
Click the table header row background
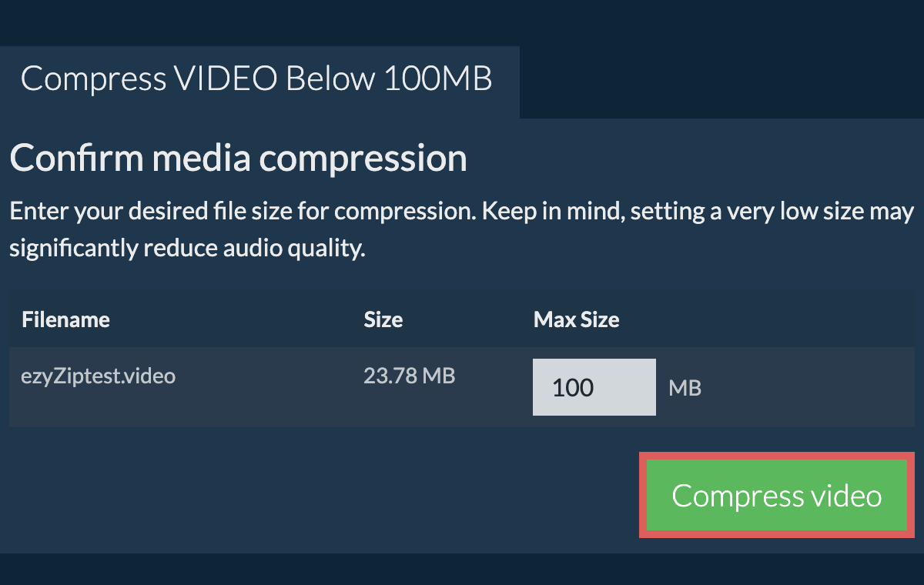point(231,319)
